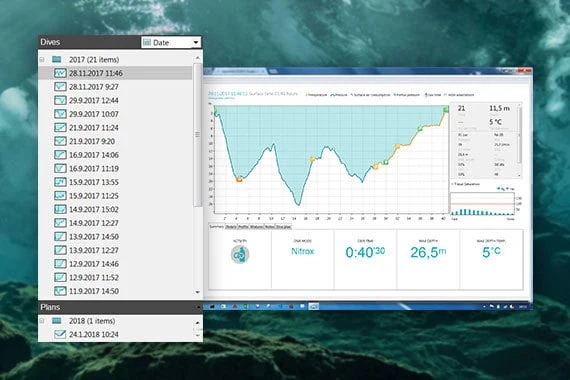The image size is (570, 380).
Task: Click the orange marker at the first dive bottom
Action: (x=239, y=179)
